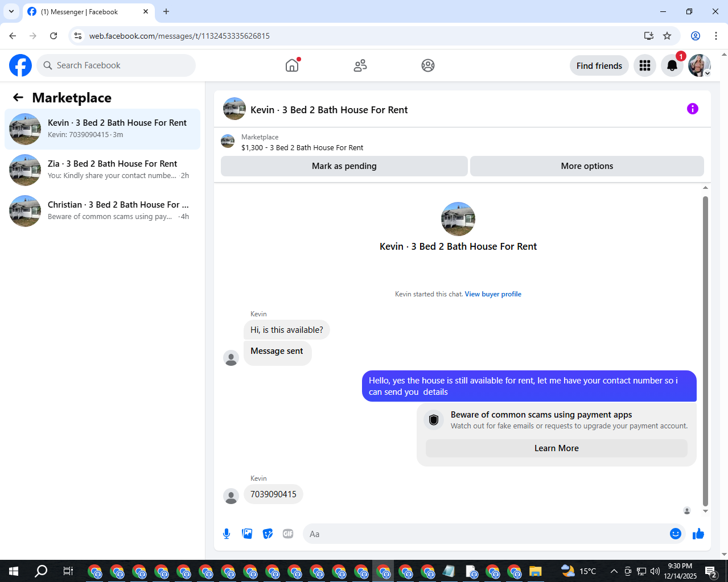Open the Friends icon in top navigation
728x582 pixels.
pyautogui.click(x=360, y=65)
